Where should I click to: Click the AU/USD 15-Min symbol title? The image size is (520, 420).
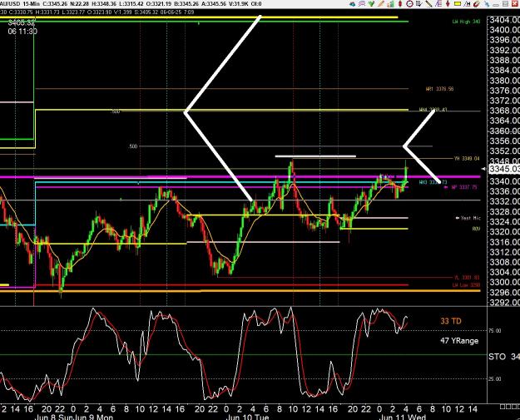click(18, 4)
